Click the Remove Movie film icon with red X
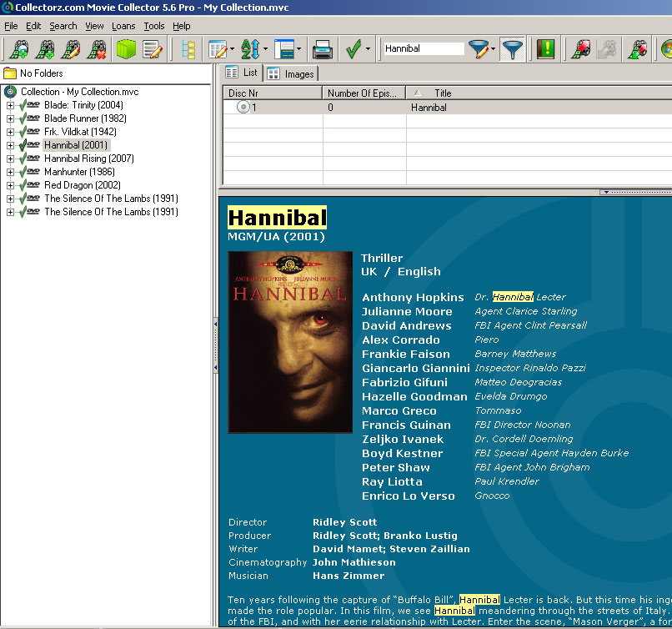 (98, 49)
